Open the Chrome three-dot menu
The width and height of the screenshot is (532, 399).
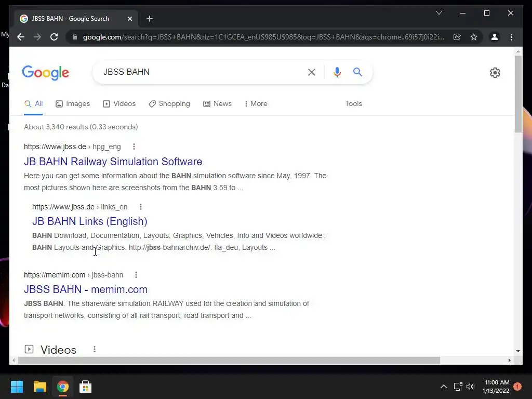[x=511, y=37]
